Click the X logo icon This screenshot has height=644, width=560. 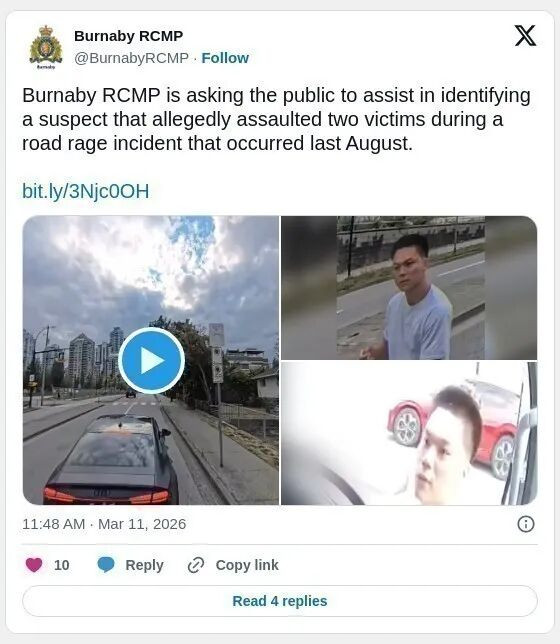click(x=525, y=36)
